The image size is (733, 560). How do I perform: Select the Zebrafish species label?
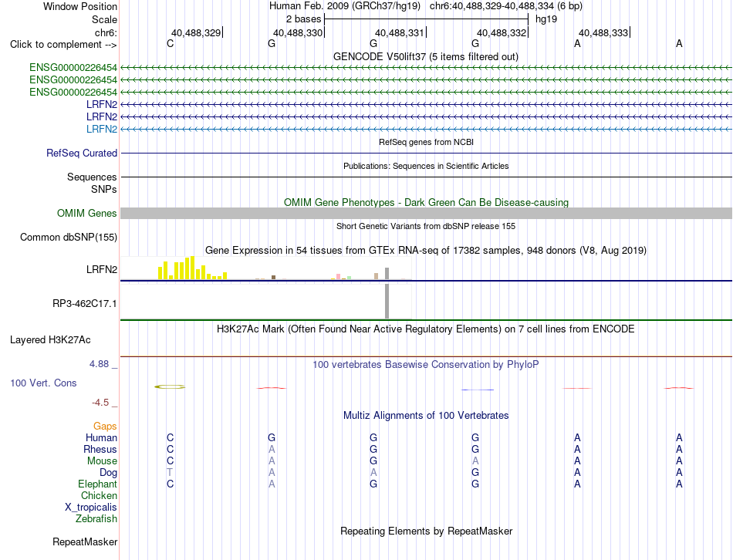tap(96, 518)
